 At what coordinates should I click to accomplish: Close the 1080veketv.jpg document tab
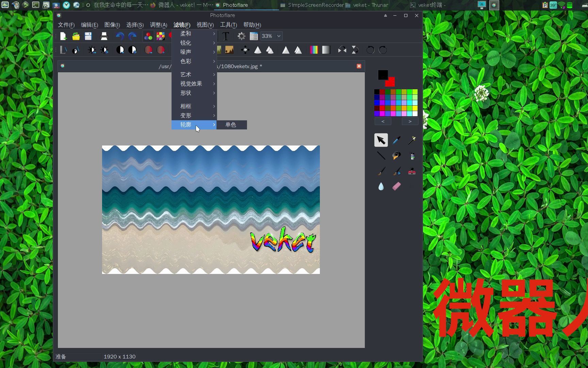click(359, 66)
